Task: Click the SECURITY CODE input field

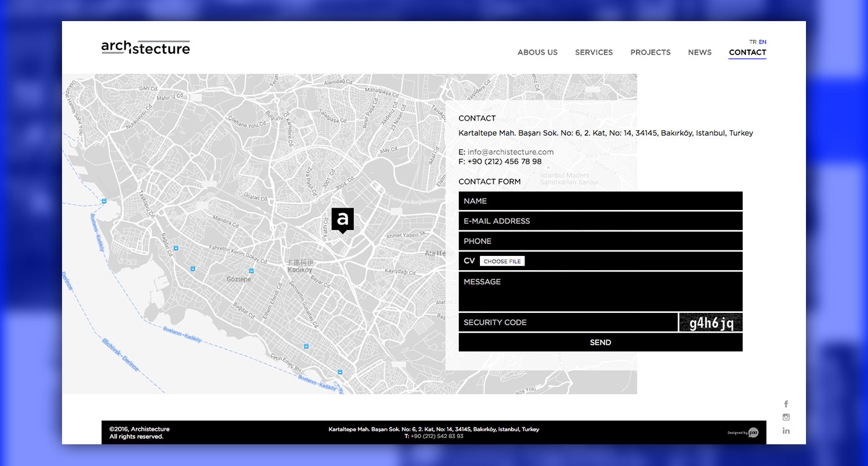Action: 567,322
